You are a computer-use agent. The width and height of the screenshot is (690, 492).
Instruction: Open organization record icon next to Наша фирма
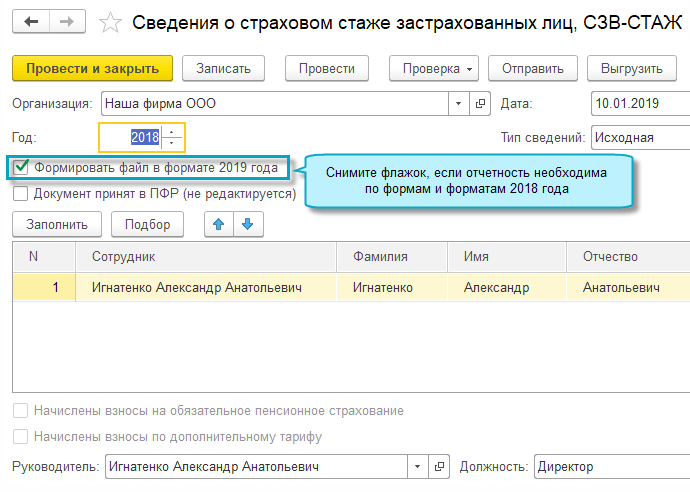point(481,104)
